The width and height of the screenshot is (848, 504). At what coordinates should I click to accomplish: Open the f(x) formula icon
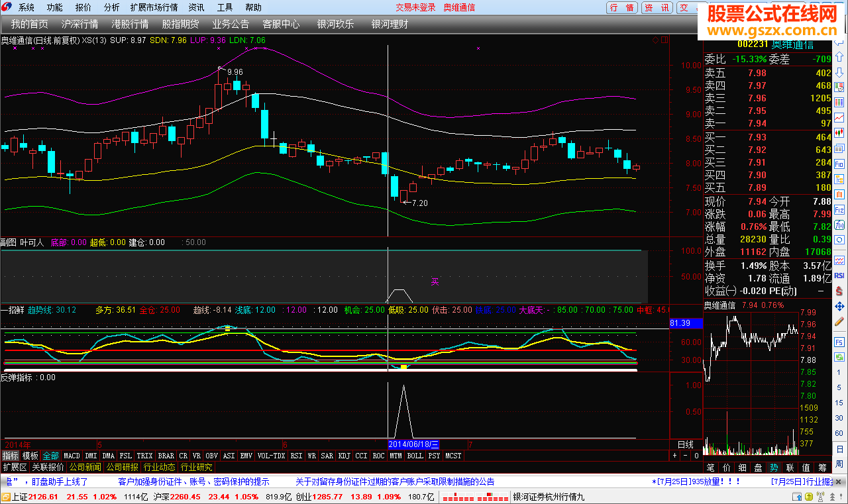click(x=839, y=225)
